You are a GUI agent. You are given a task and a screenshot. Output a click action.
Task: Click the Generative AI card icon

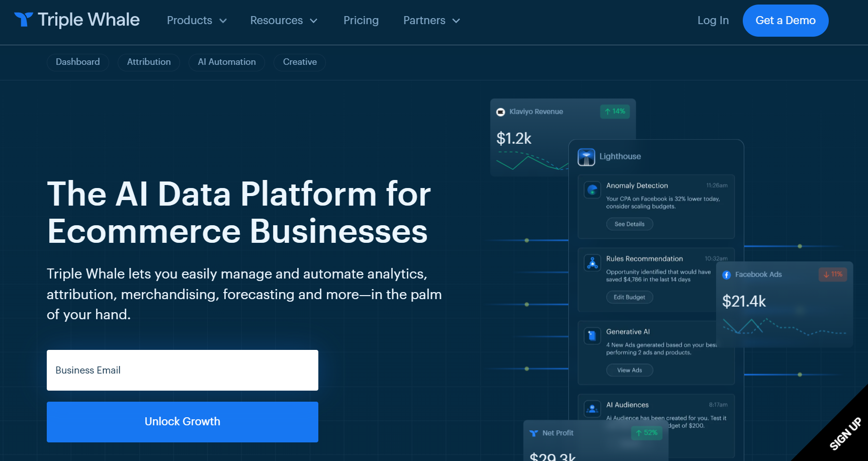point(592,336)
